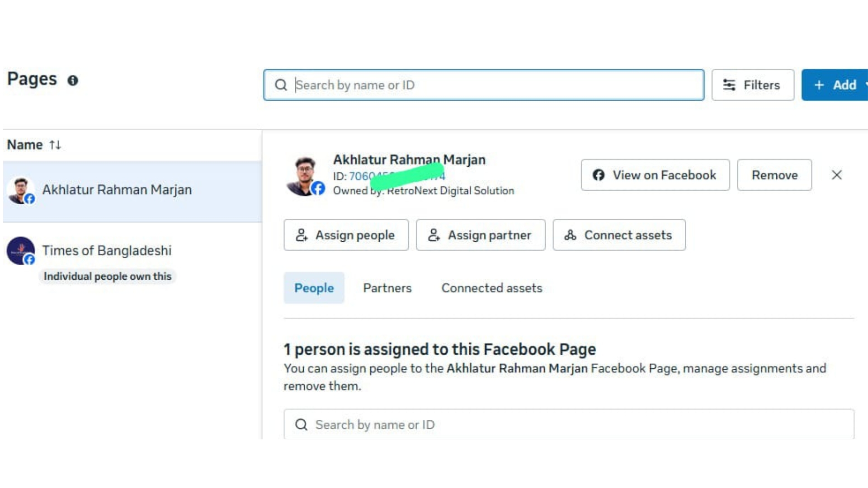Click the Filters sliders icon
The width and height of the screenshot is (868, 488).
(729, 85)
